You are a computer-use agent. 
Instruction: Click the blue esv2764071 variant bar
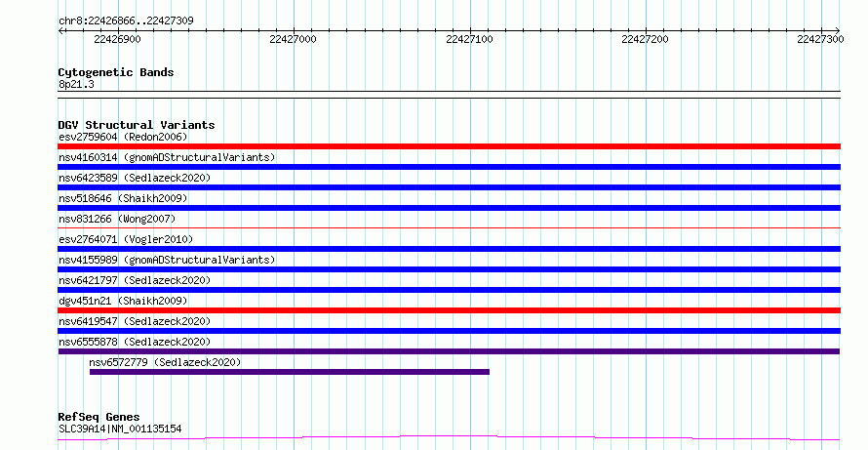(449, 249)
